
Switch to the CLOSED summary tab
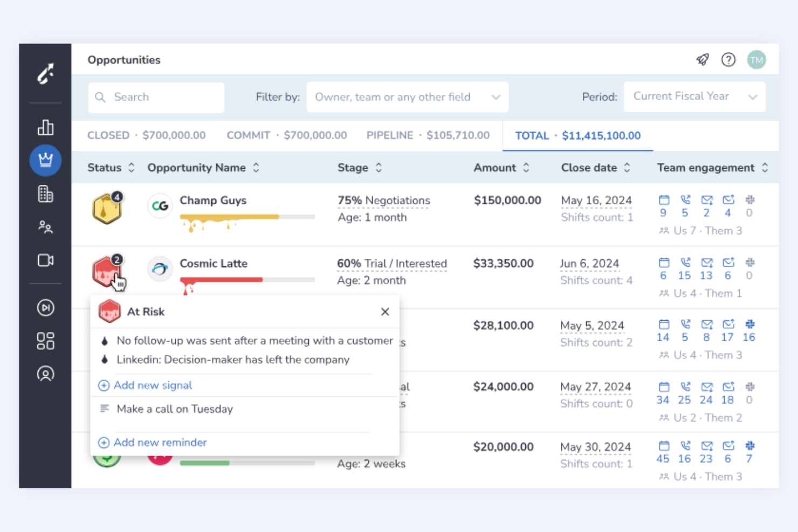click(x=147, y=135)
